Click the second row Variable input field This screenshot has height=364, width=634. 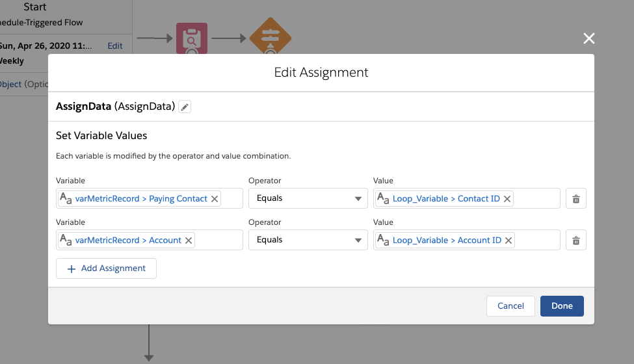(x=219, y=240)
